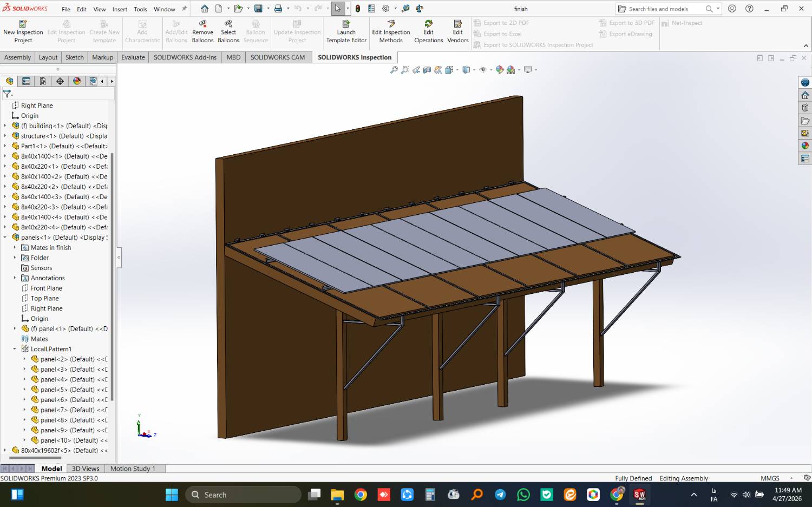This screenshot has width=812, height=507.
Task: Open ConfigurationManager tab in the left panel
Action: coord(43,81)
